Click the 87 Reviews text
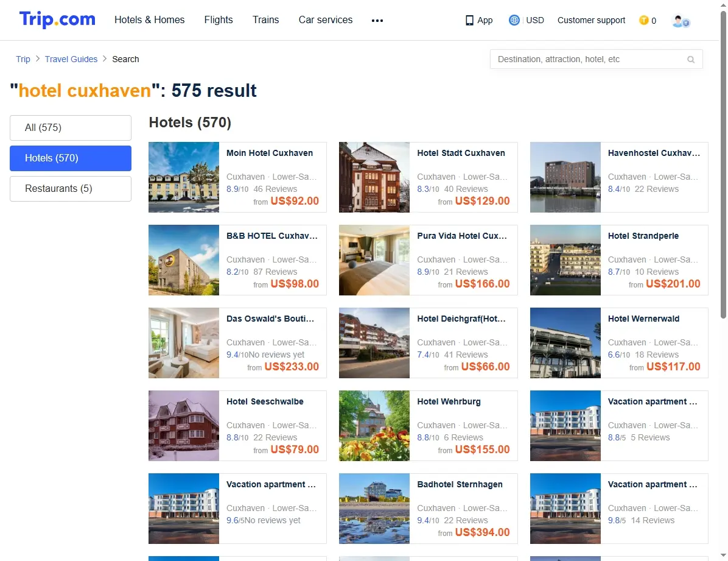Screen dimensions: 728x561 [275, 272]
